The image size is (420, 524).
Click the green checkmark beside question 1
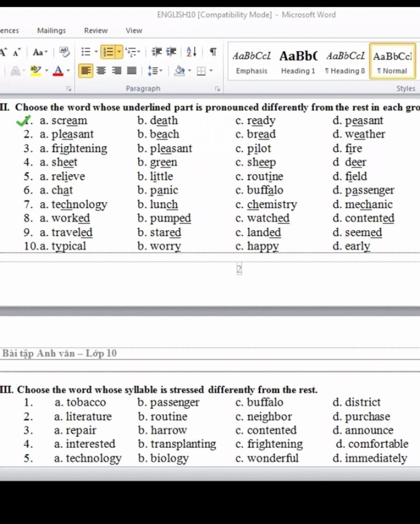23,121
